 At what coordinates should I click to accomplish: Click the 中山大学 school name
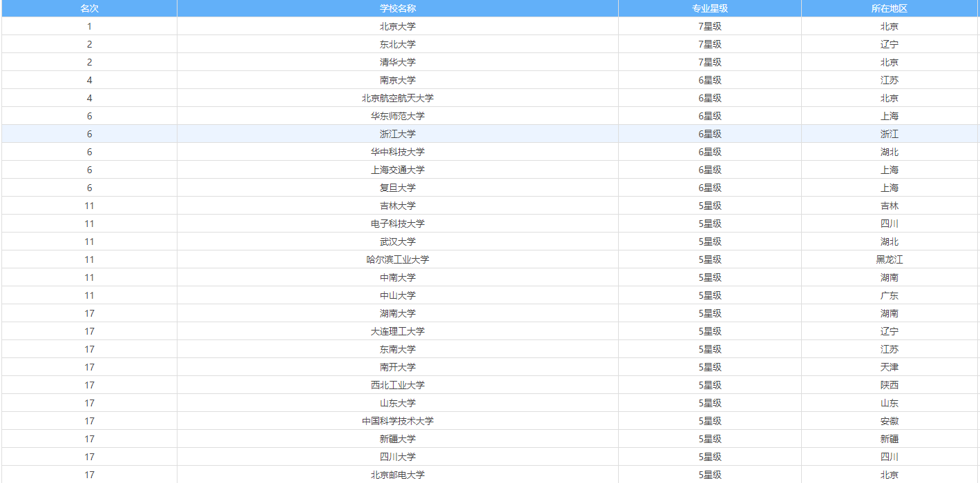tap(398, 295)
